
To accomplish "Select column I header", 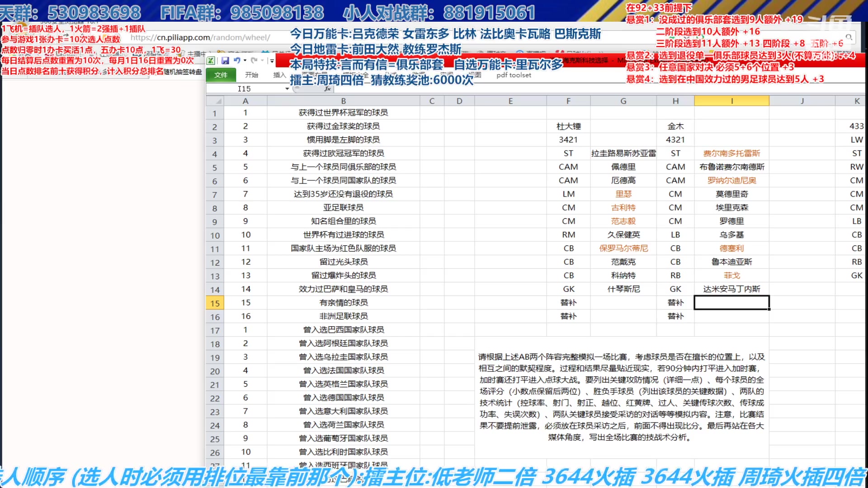I will pyautogui.click(x=731, y=101).
